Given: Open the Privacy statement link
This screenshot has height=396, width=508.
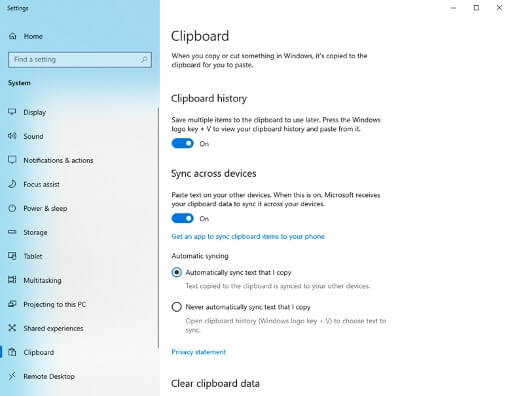Looking at the screenshot, I should point(199,352).
